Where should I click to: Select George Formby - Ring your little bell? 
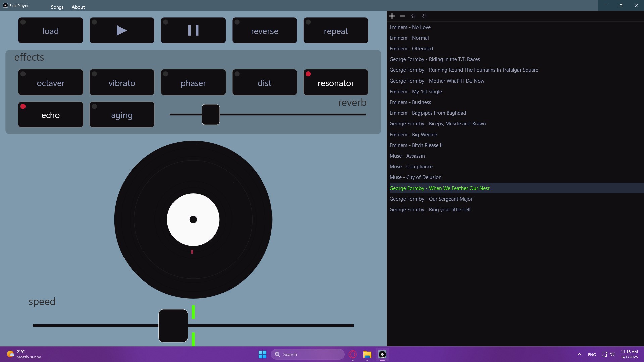pos(430,209)
